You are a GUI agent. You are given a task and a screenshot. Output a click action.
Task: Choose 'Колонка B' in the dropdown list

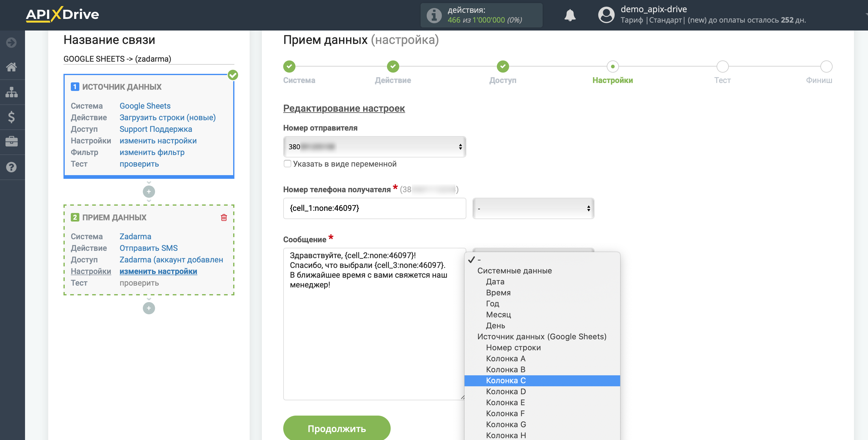coord(542,370)
